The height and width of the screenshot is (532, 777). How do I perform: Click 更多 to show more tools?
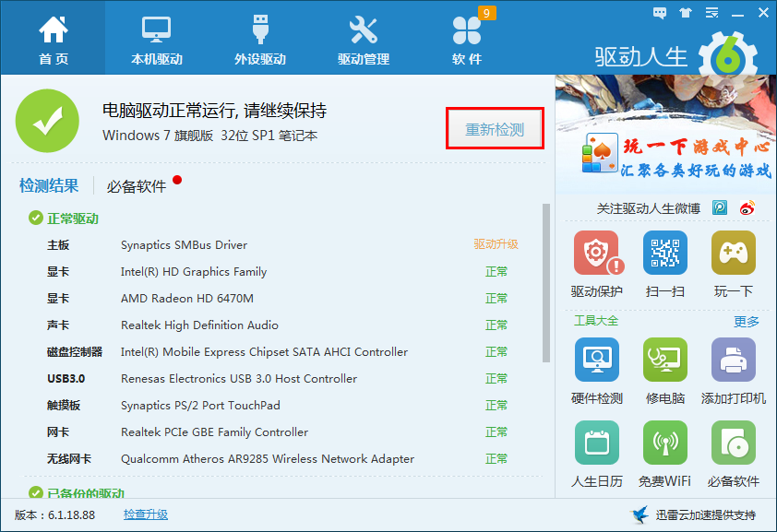tap(746, 322)
